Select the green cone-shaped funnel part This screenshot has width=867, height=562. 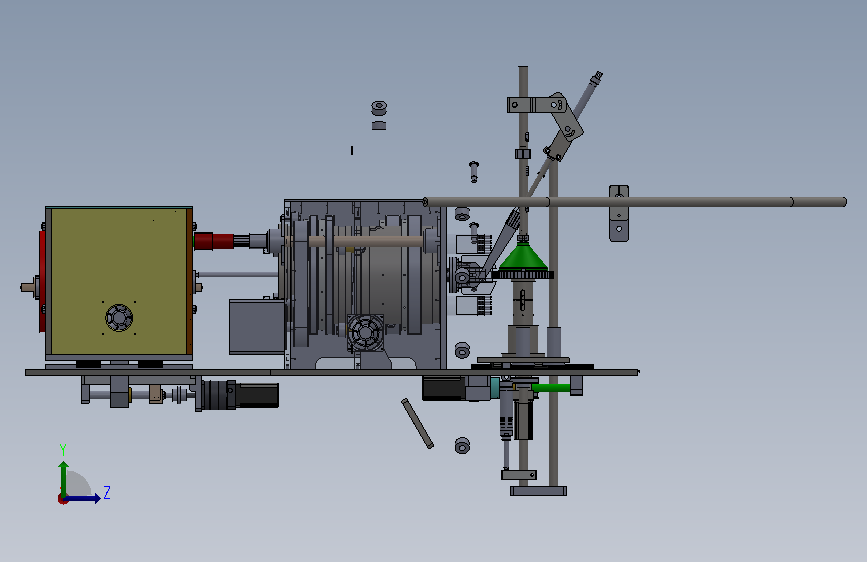[x=522, y=257]
